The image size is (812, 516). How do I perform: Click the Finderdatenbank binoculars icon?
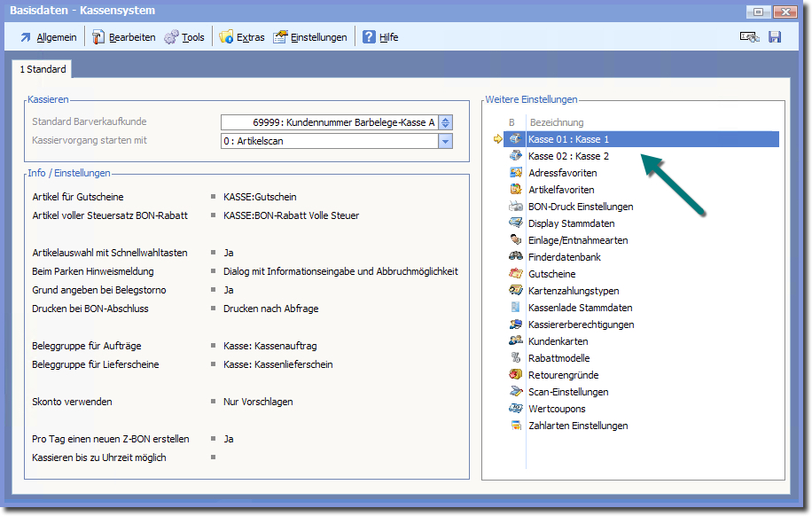516,257
